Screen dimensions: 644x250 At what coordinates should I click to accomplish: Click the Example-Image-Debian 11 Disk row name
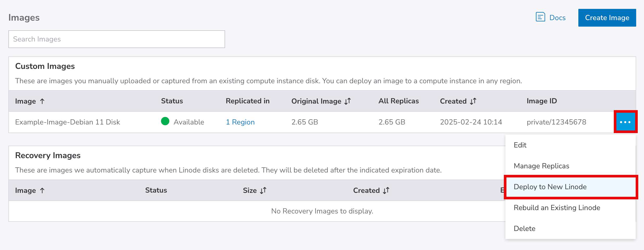[67, 122]
